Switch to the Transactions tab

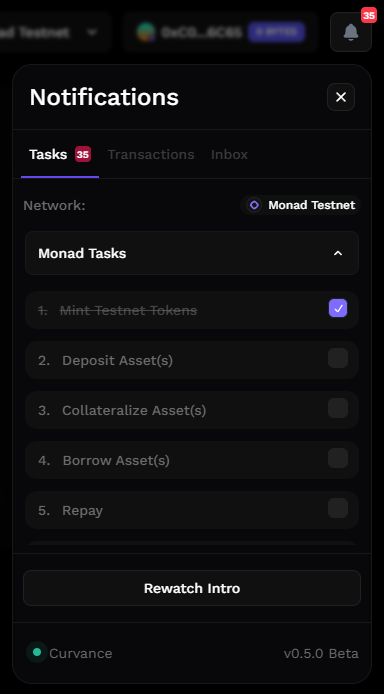pos(151,154)
